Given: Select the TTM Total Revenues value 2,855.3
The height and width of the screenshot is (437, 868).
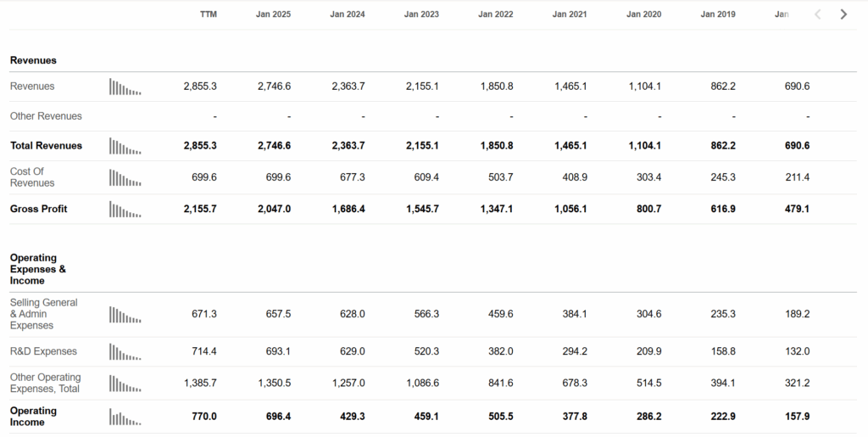Looking at the screenshot, I should point(200,146).
